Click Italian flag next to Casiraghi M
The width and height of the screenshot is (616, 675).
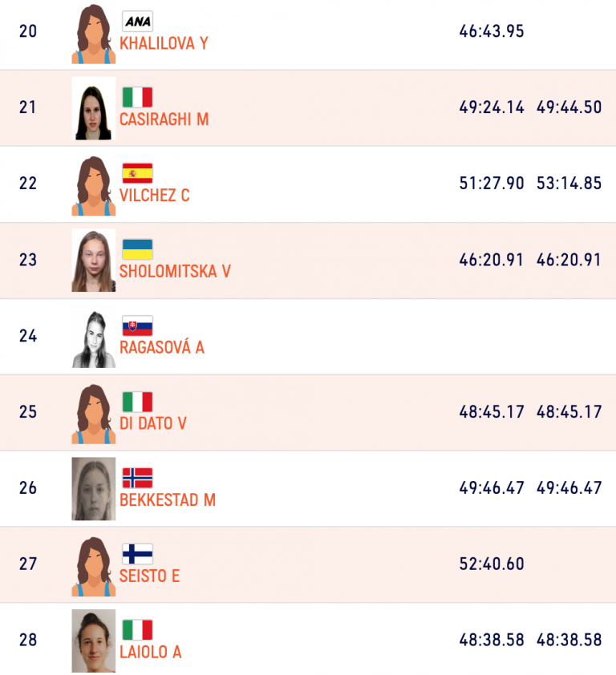[137, 98]
